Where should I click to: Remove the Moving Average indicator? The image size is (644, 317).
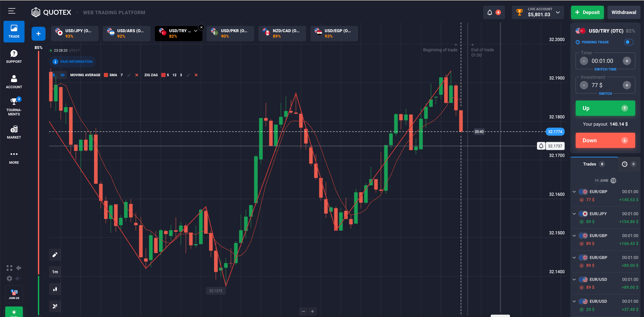coord(137,75)
